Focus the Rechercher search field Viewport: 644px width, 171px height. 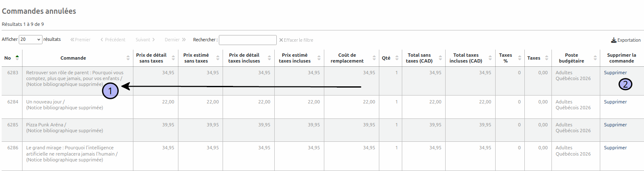[x=248, y=40]
